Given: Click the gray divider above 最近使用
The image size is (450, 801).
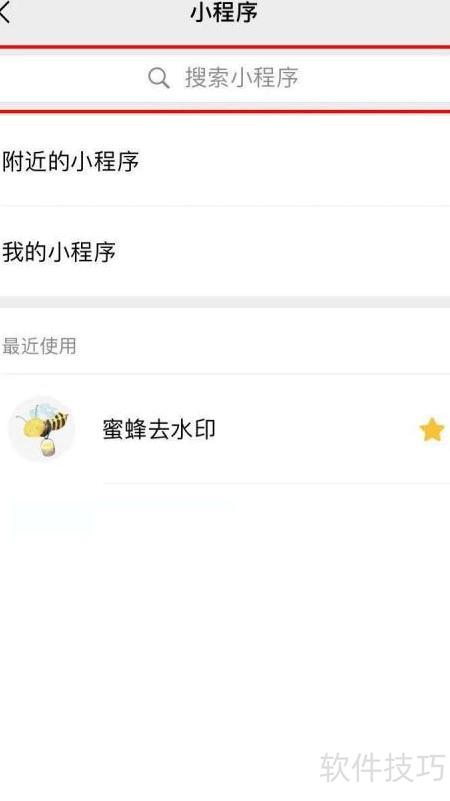Looking at the screenshot, I should coord(225,301).
